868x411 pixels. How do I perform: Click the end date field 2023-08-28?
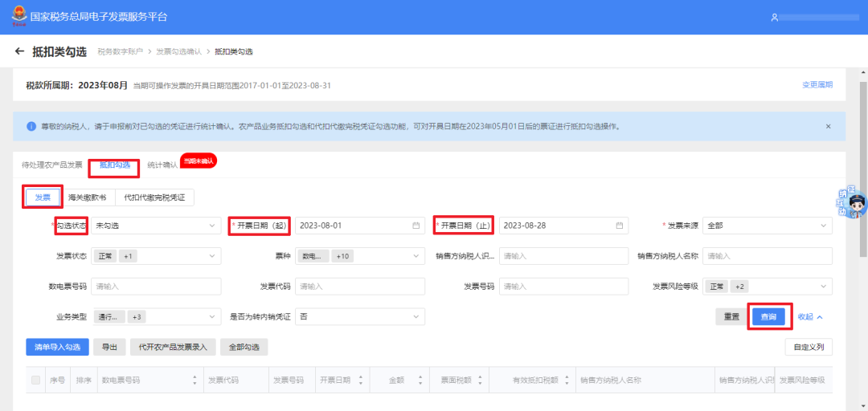point(563,226)
